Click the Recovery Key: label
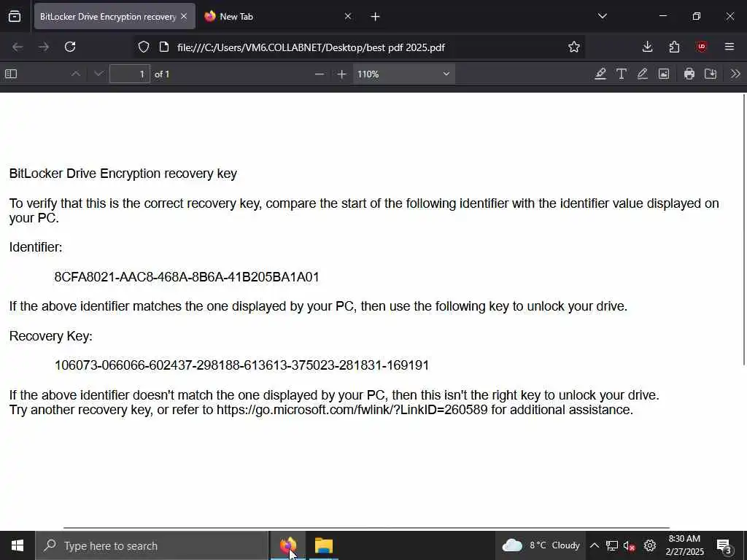Screen dimensions: 747x560 click(x=51, y=336)
